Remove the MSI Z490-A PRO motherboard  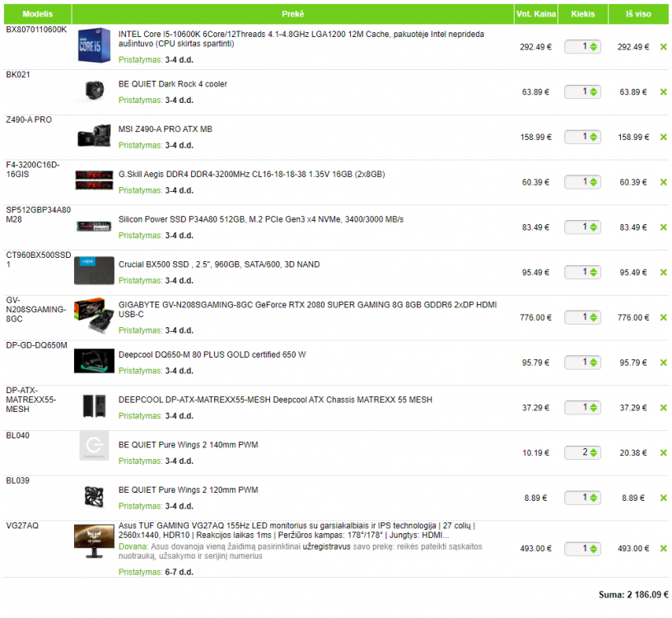664,137
